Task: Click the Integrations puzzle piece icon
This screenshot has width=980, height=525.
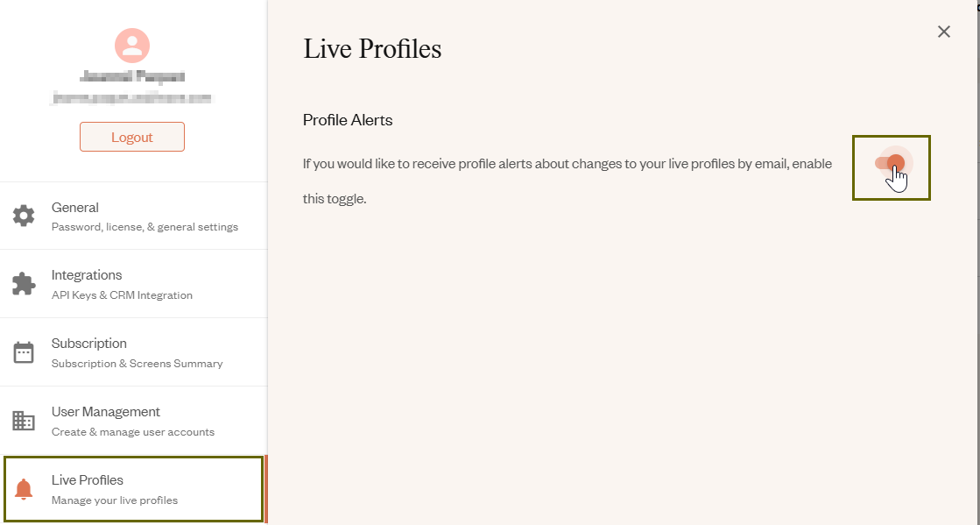Action: pos(24,283)
